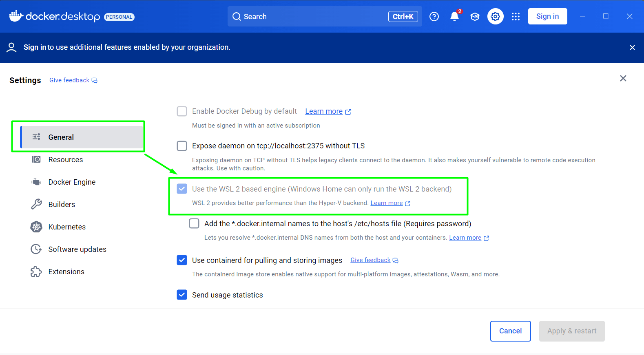Click external link icon beside docker.internal Learn more
Screen dimensions: 644x355
click(486, 238)
